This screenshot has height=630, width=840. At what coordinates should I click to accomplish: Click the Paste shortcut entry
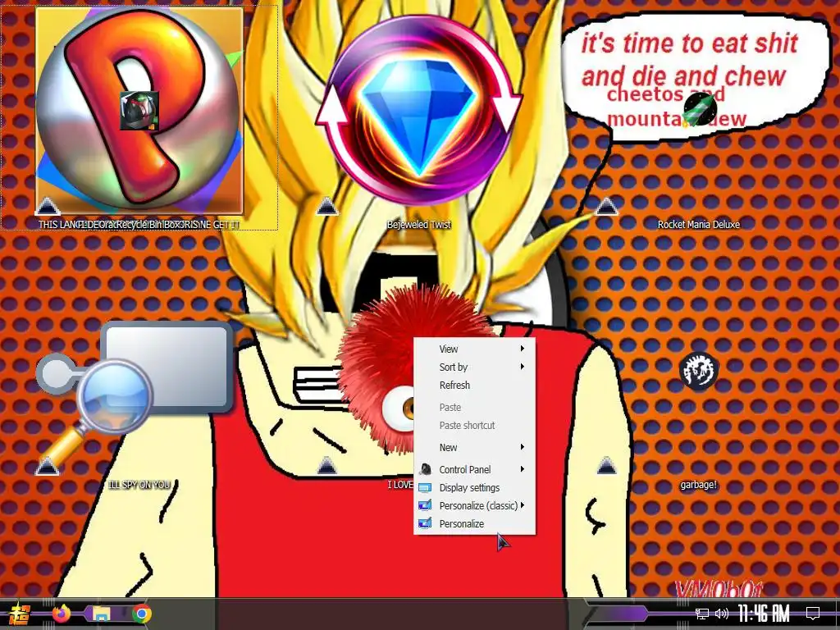click(475, 426)
